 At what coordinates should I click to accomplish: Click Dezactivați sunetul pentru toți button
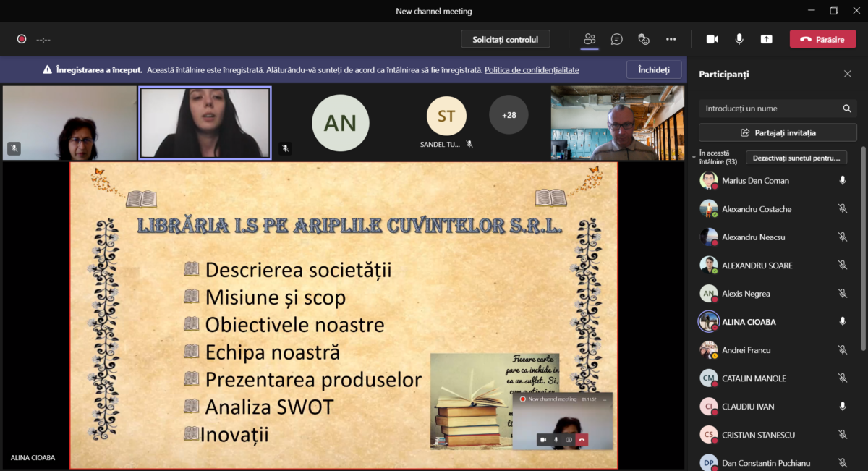pos(796,158)
